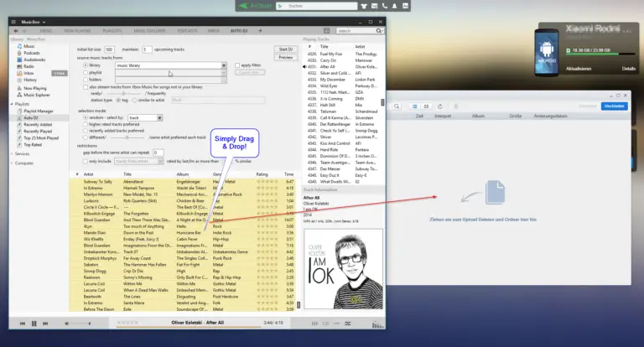The width and height of the screenshot is (644, 347).
Task: Go back with the left arrow icon
Action: pyautogui.click(x=16, y=31)
